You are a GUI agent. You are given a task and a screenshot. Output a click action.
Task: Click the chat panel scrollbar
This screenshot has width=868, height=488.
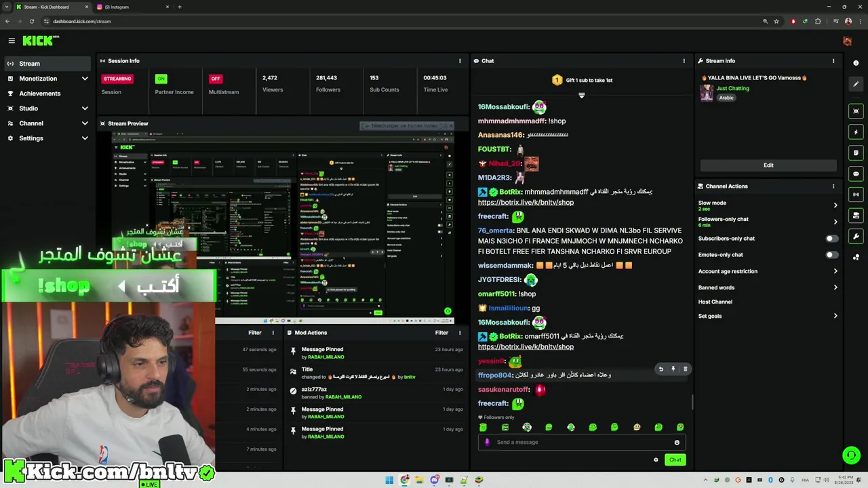tap(692, 403)
